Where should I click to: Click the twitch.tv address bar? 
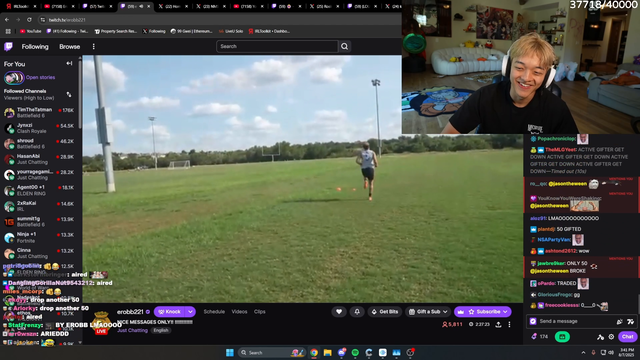(220, 20)
